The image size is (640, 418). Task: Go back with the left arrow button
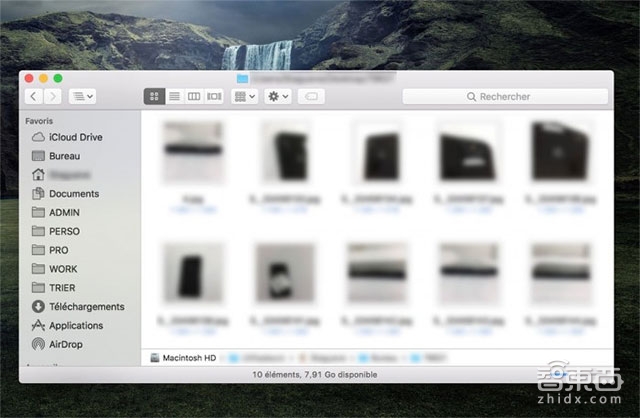pos(34,97)
